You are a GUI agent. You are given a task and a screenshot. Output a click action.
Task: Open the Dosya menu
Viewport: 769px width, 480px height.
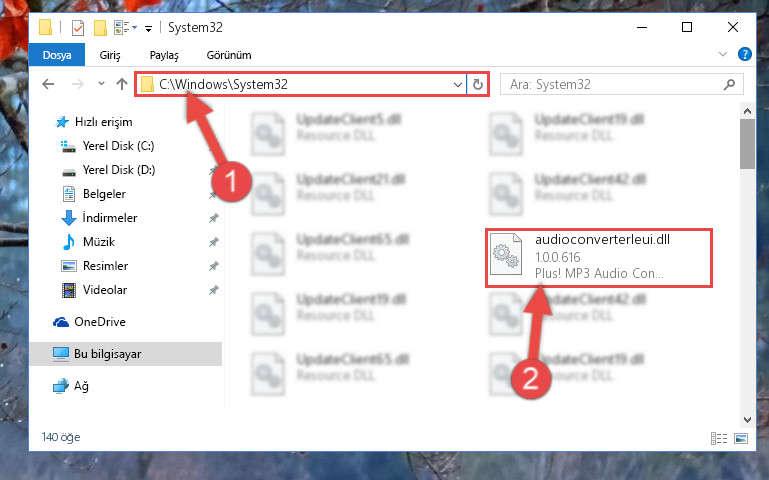point(57,55)
